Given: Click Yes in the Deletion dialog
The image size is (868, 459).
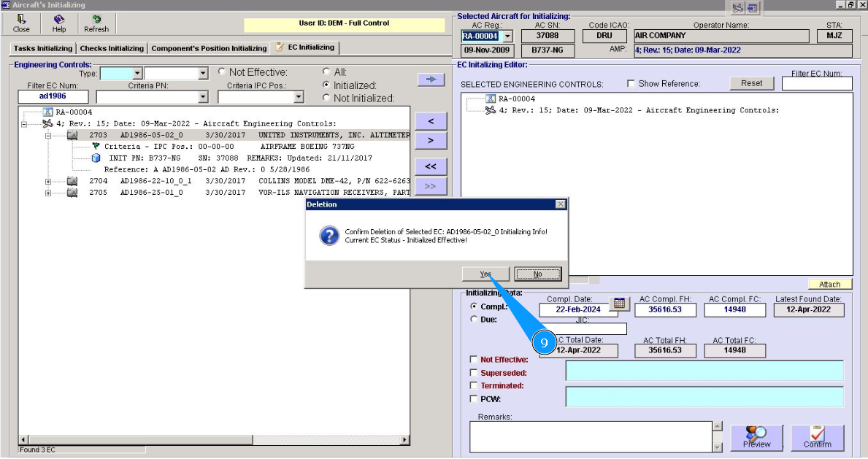Looking at the screenshot, I should click(x=485, y=274).
